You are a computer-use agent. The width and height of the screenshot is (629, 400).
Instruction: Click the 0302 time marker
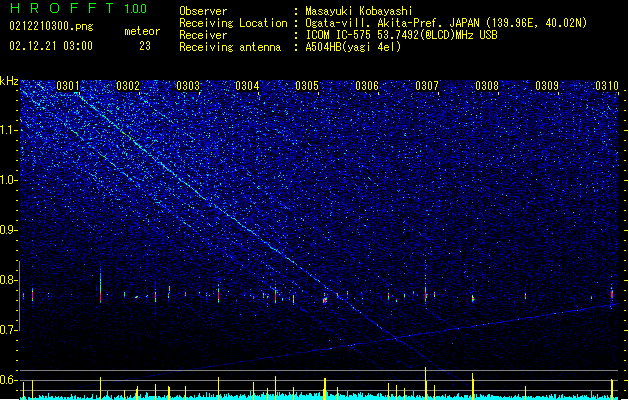click(x=128, y=86)
